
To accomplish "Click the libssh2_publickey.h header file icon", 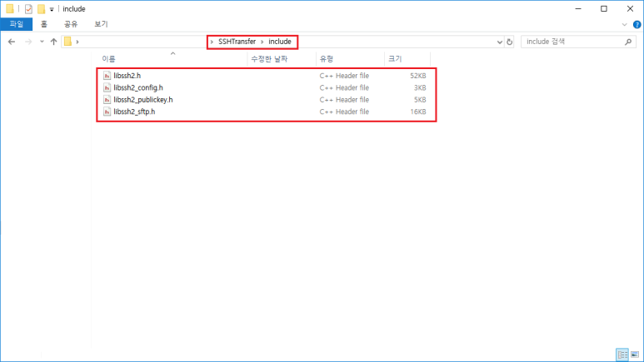I will (x=107, y=99).
